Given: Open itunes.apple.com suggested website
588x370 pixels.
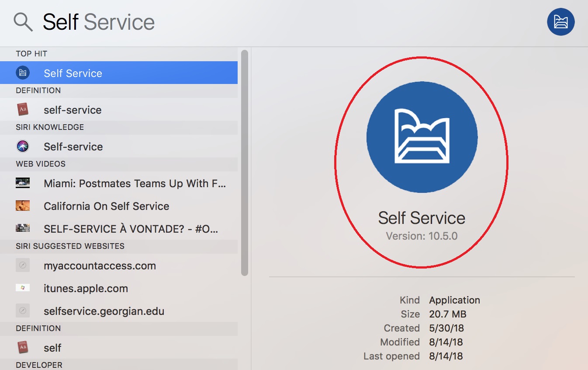Looking at the screenshot, I should click(119, 288).
